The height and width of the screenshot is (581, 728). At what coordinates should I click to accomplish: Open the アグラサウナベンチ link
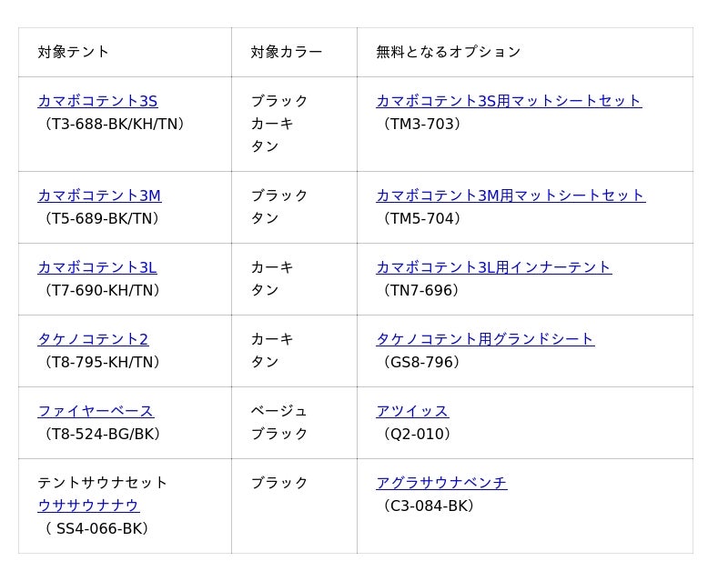point(441,483)
